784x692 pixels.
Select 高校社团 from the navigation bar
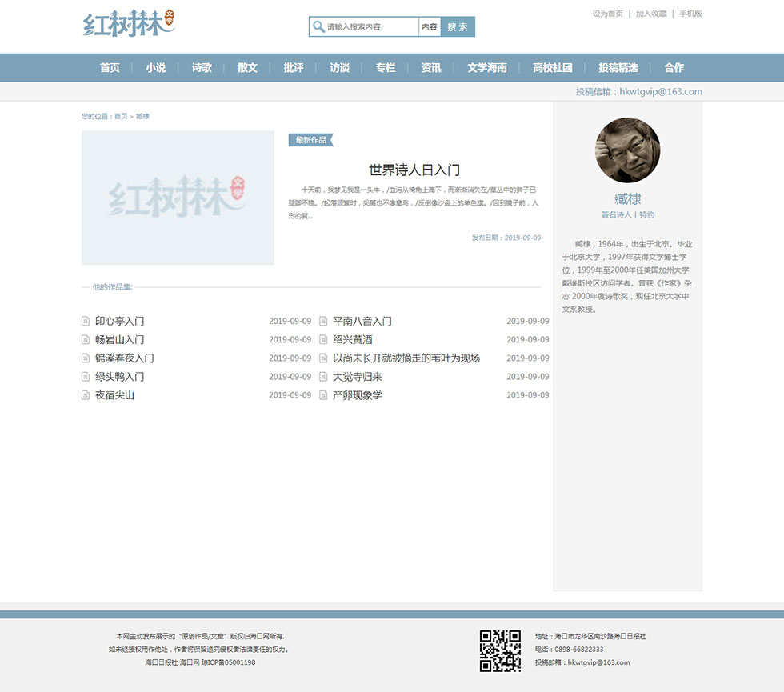click(553, 68)
